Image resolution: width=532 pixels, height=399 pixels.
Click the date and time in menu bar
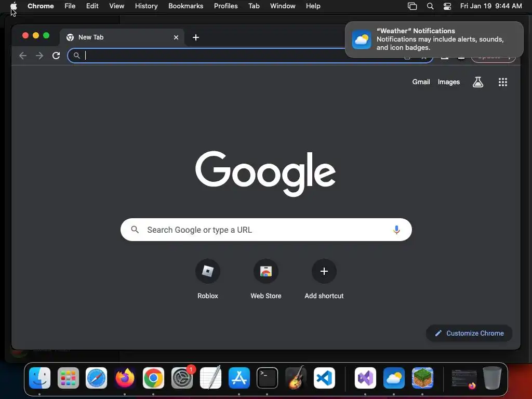tap(491, 6)
